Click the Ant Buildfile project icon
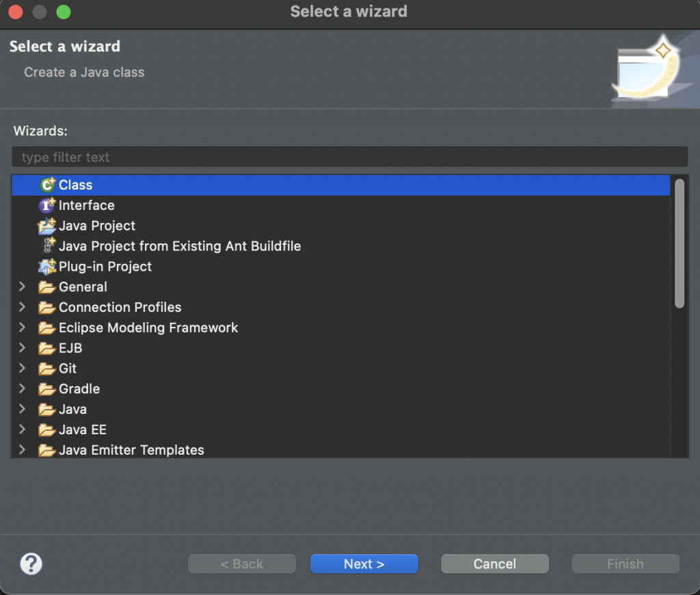700x595 pixels. click(x=47, y=246)
